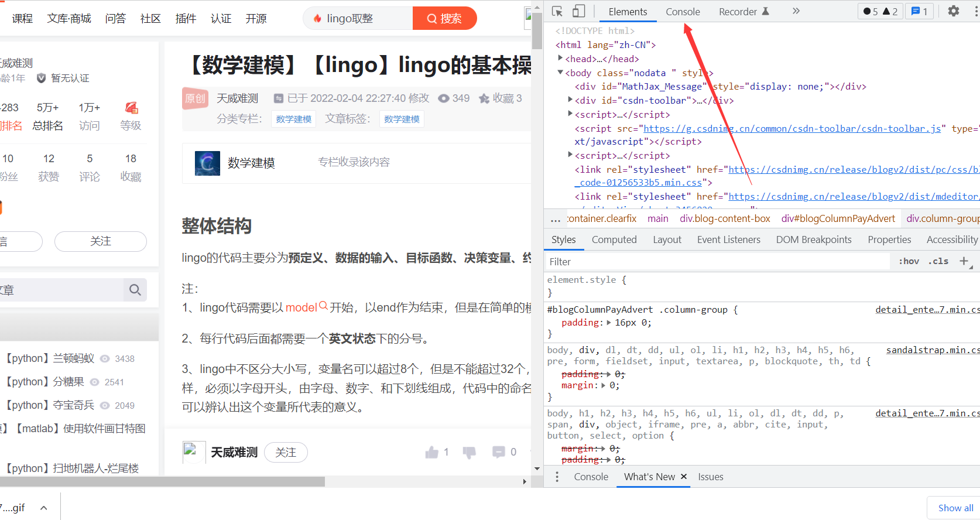Expand the script node below csdn-toolbar.js
The height and width of the screenshot is (520, 980).
(x=570, y=155)
